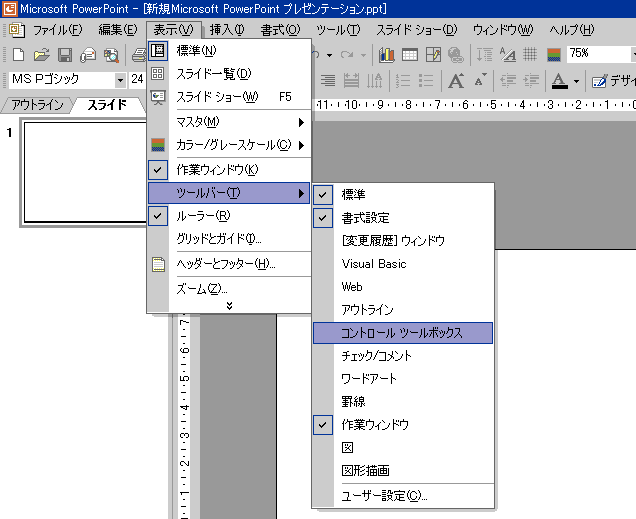Uncheck the 書式設定 toolbar option
636x519 pixels.
(x=365, y=217)
